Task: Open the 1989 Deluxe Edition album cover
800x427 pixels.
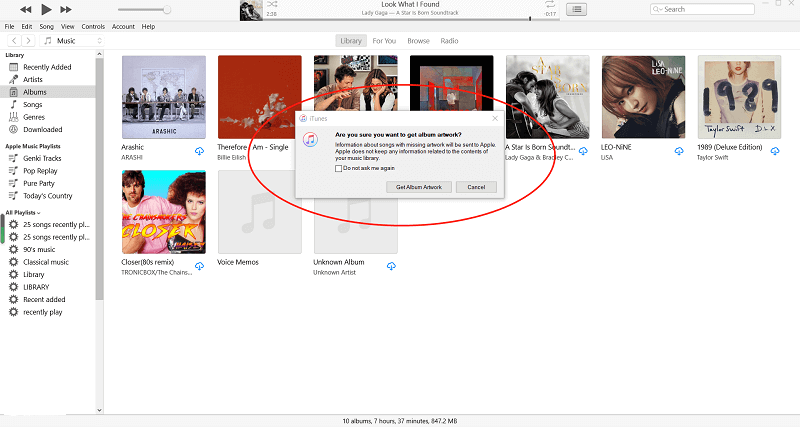Action: [739, 97]
